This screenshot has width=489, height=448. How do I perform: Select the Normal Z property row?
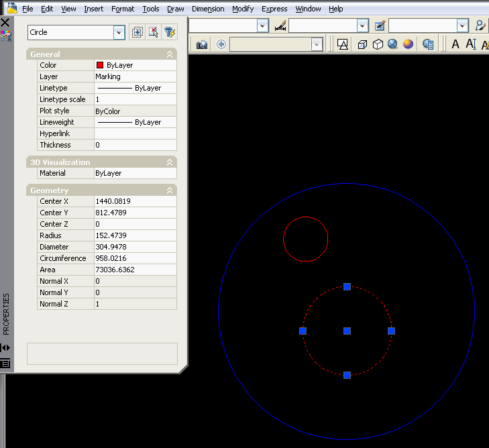[x=107, y=304]
